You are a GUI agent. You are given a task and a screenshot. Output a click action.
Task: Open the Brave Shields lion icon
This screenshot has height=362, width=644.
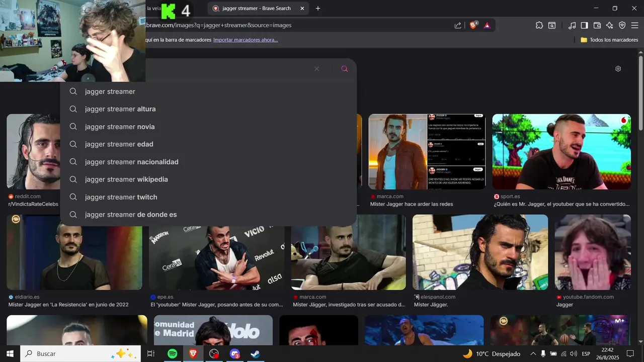click(x=473, y=25)
